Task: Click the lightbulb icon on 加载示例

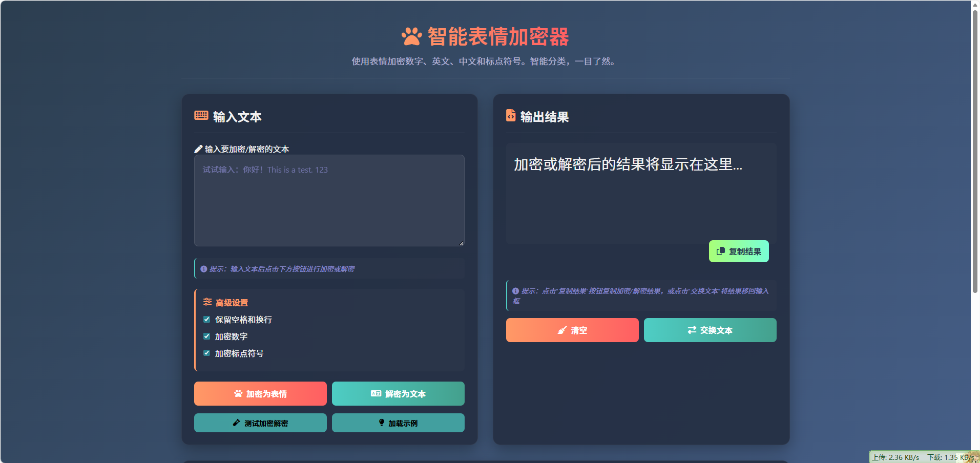Action: coord(381,423)
